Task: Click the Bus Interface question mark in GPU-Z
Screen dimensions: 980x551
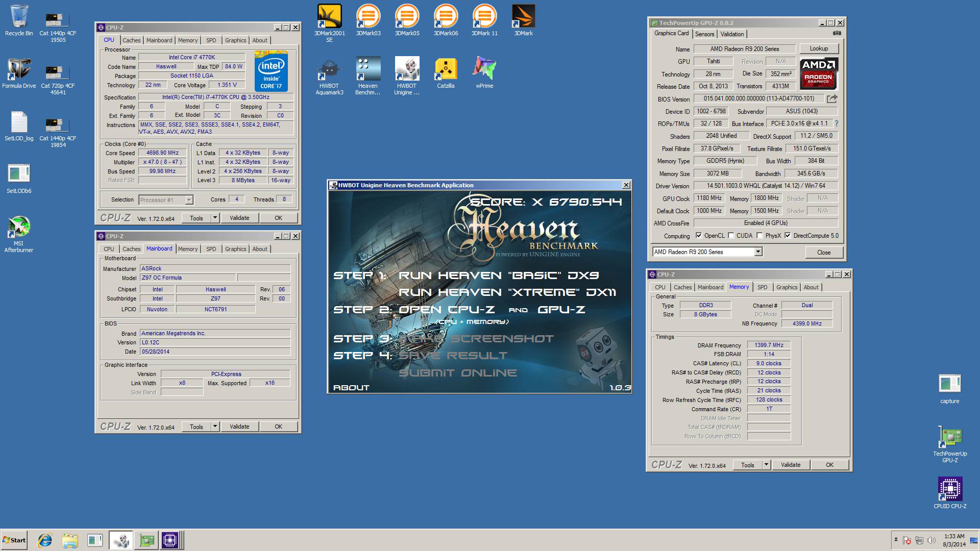Action: [836, 123]
